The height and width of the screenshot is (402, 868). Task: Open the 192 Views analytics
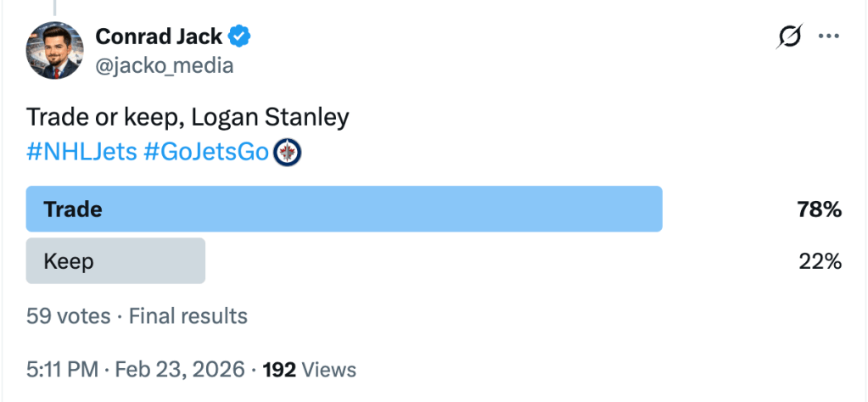point(310,370)
